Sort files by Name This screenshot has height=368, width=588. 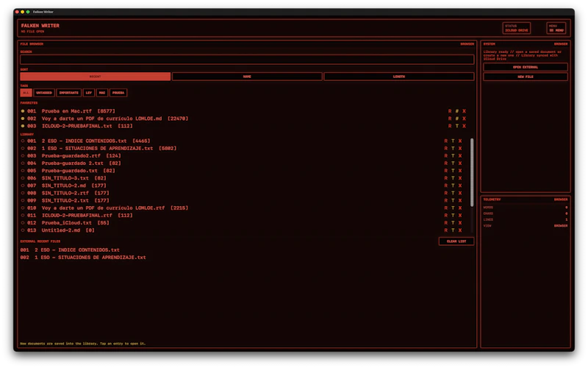pyautogui.click(x=247, y=77)
